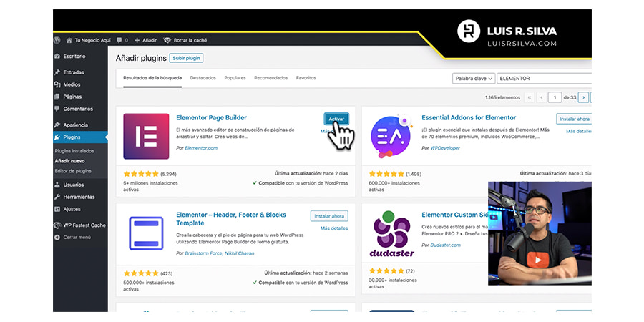Visit the Elementor.com author link
This screenshot has height=322, width=644.
[x=201, y=148]
